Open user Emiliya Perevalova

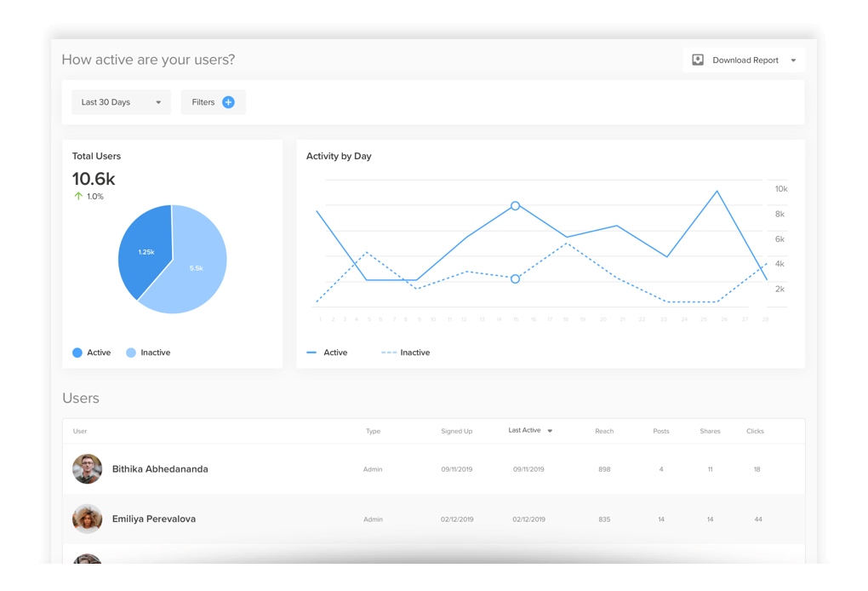tap(154, 519)
